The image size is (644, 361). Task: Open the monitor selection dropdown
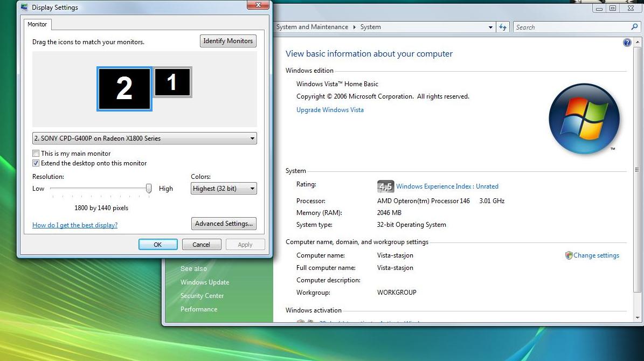[144, 138]
